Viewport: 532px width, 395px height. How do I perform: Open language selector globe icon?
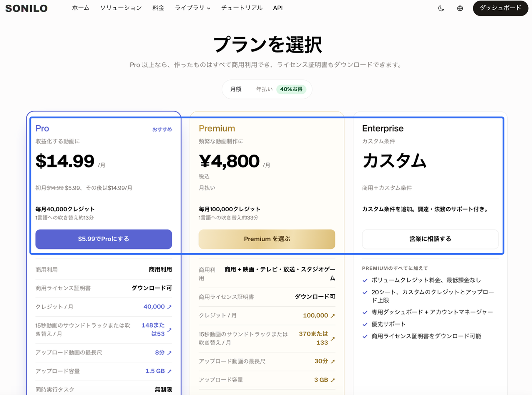pos(460,8)
